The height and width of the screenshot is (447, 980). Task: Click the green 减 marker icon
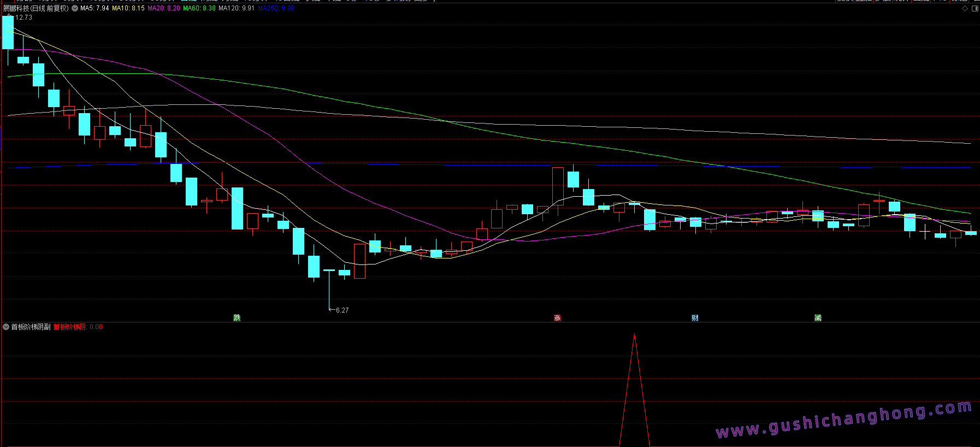coord(818,318)
